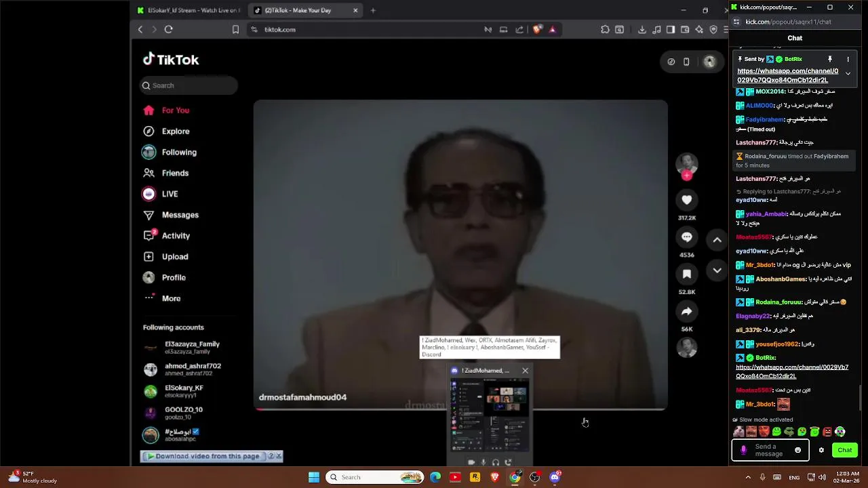The height and width of the screenshot is (488, 868).
Task: Open profile avatar menu in TikTok header
Action: [x=709, y=62]
